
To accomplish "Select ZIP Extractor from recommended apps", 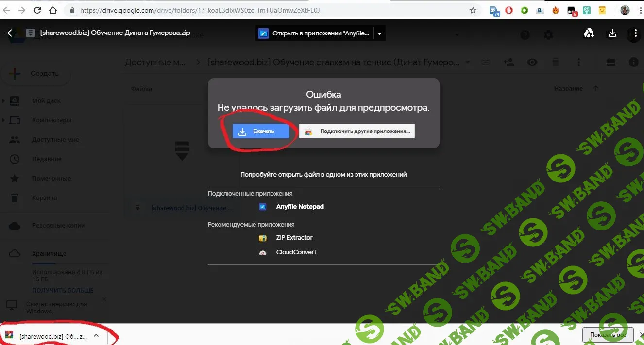I will 294,238.
